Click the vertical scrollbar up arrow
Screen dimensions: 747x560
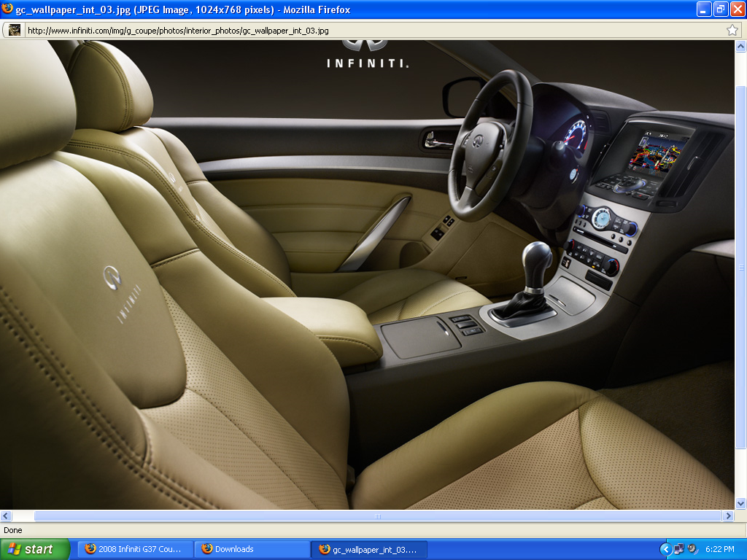(x=741, y=46)
